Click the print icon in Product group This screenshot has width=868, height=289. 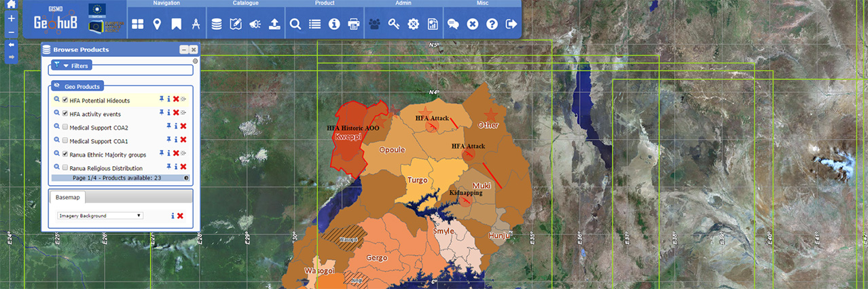(x=353, y=24)
